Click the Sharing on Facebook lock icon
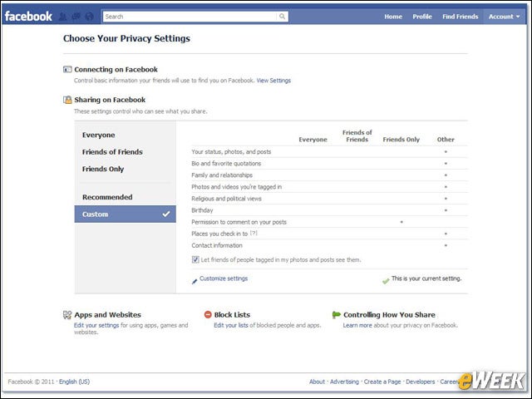This screenshot has height=399, width=532. [x=67, y=100]
